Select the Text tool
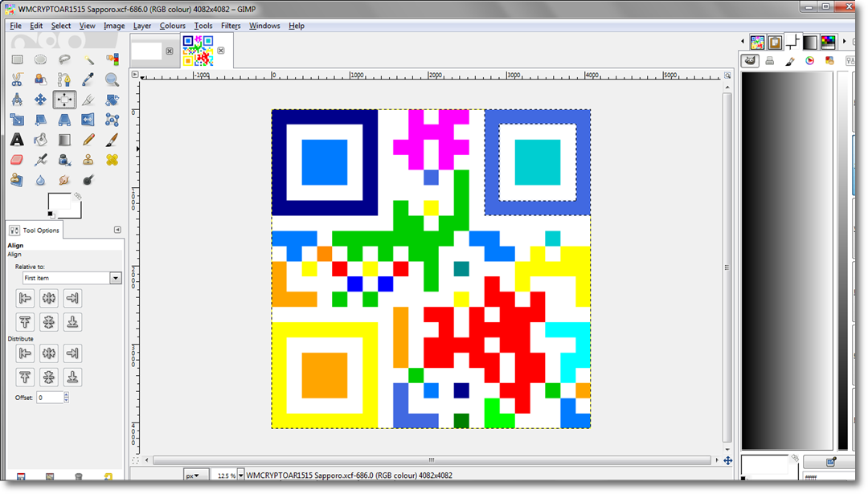Screen dimensions: 868x494 [x=17, y=140]
